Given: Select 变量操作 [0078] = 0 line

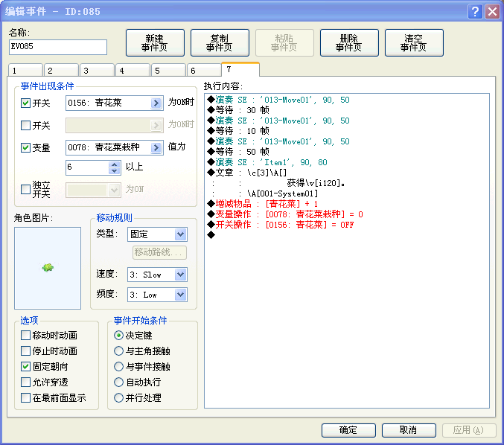Looking at the screenshot, I should tap(285, 214).
